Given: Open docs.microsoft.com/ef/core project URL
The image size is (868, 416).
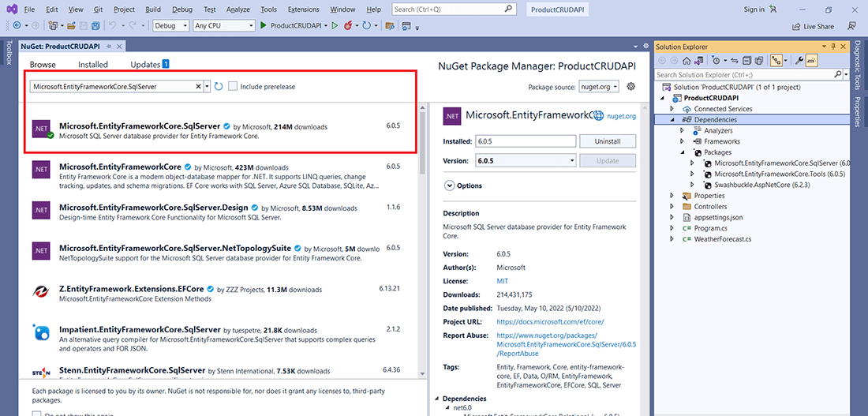Looking at the screenshot, I should (x=550, y=322).
